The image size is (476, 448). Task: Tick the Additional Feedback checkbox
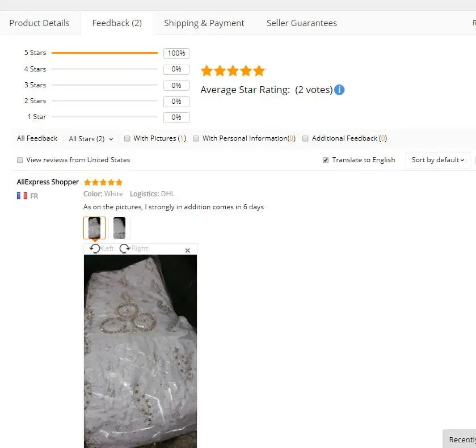(x=305, y=138)
